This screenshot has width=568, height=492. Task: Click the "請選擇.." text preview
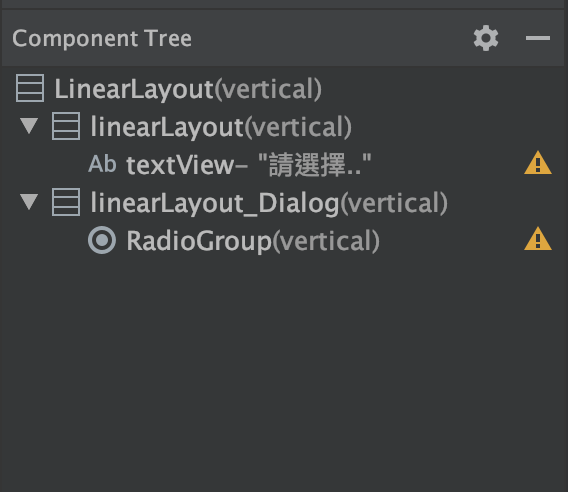(315, 165)
